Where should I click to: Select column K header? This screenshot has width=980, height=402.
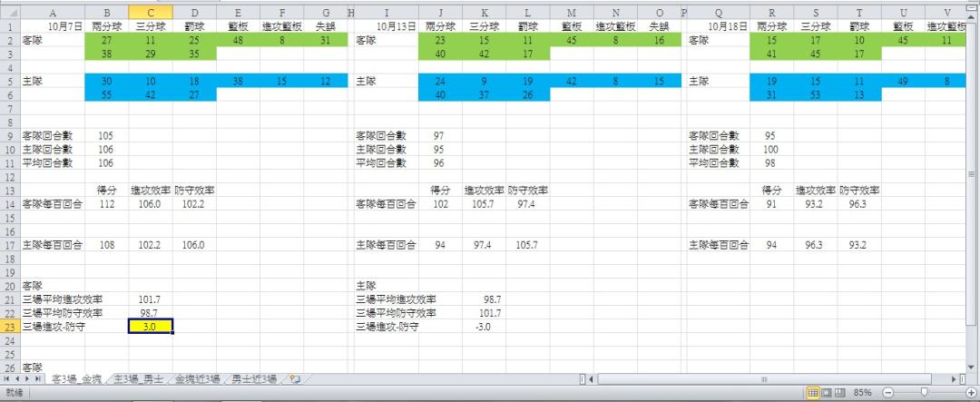(485, 13)
